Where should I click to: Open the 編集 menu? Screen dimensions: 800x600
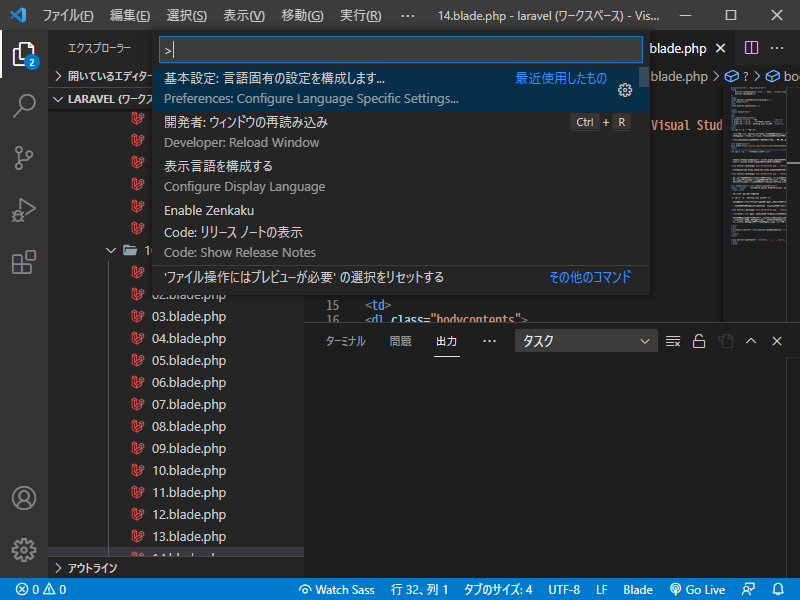(130, 16)
